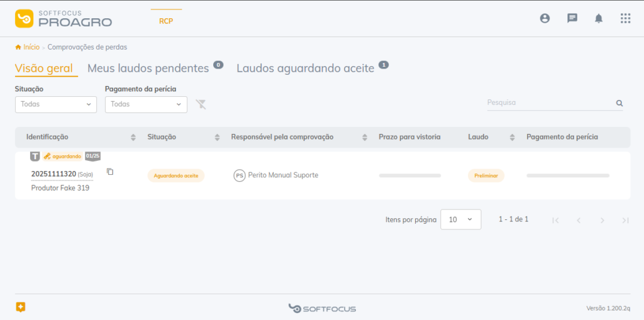Screen dimensions: 644x320
Task: Switch to Laudos aguardando aceite tab
Action: (305, 68)
